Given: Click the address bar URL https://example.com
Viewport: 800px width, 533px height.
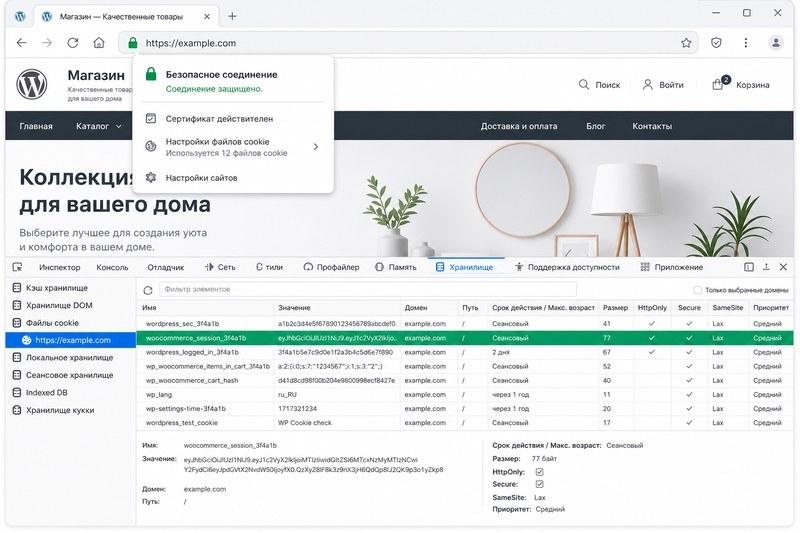Looking at the screenshot, I should click(191, 43).
